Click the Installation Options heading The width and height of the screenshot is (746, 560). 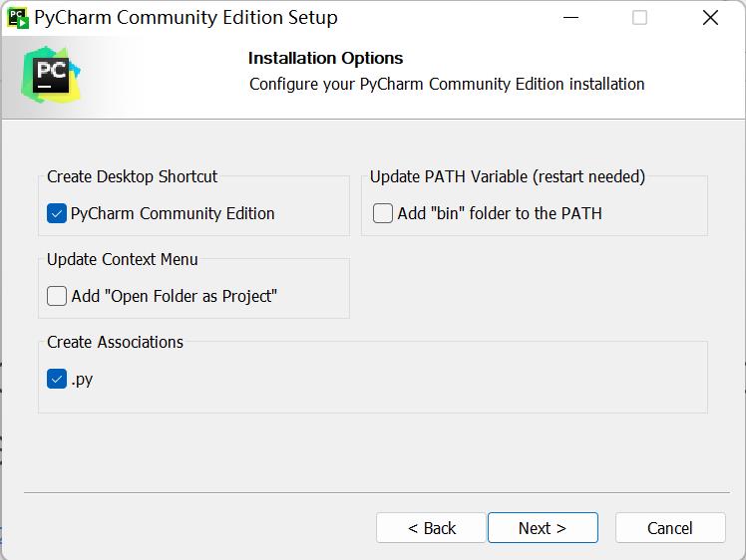click(325, 58)
